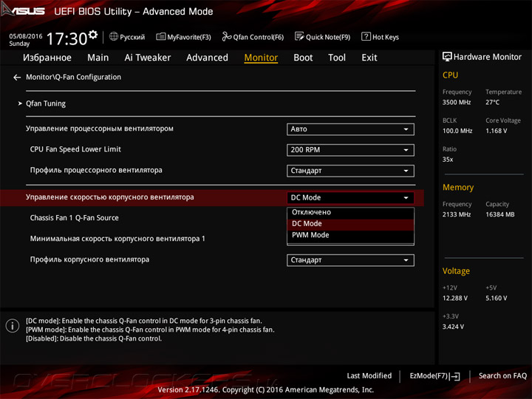Image resolution: width=532 pixels, height=399 pixels.
Task: Select Профиль корпусного вентилятора label
Action: point(89,259)
